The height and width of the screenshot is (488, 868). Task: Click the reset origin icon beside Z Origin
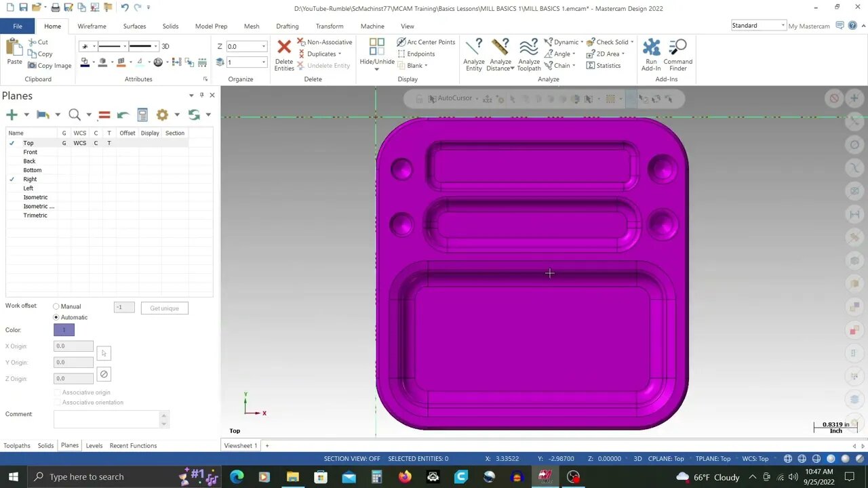pos(104,374)
